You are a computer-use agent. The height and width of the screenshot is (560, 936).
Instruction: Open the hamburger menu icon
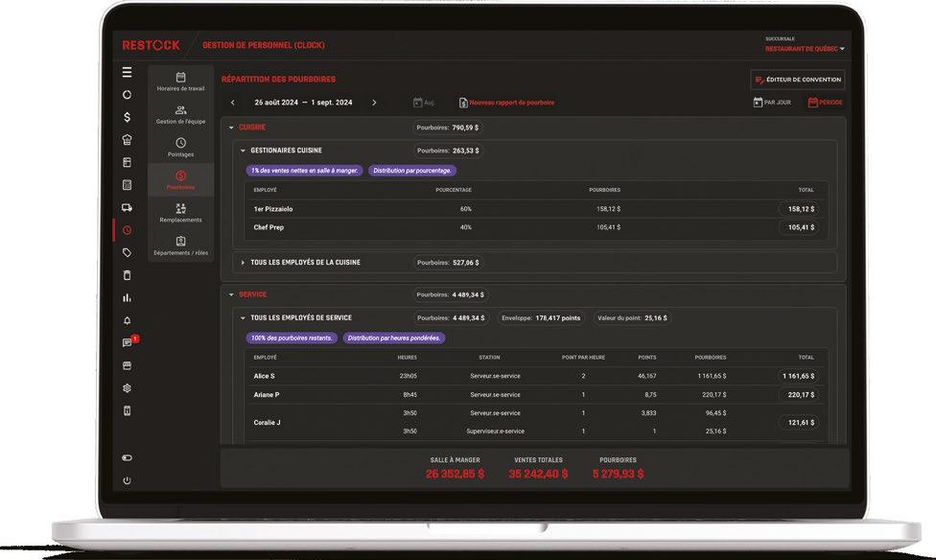point(128,72)
